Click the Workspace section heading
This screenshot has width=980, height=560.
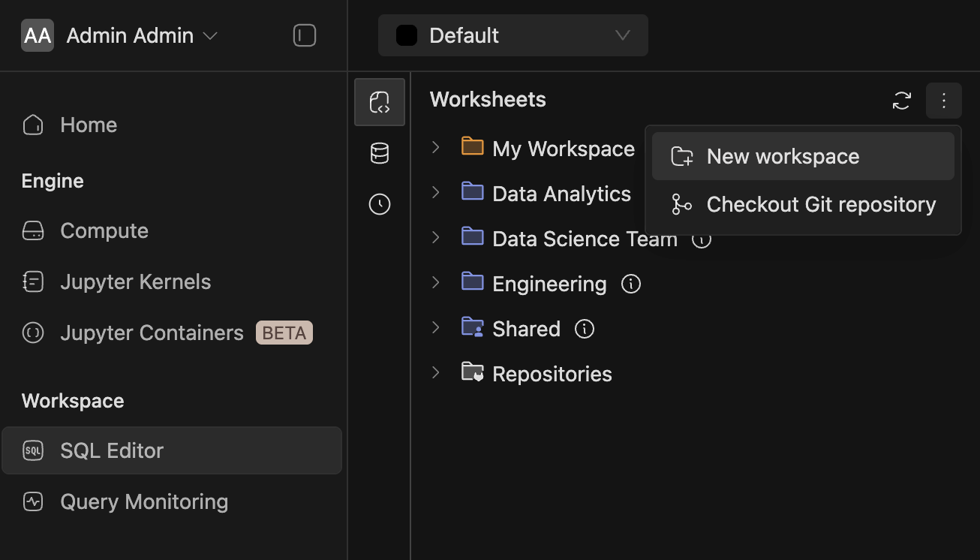click(x=73, y=401)
